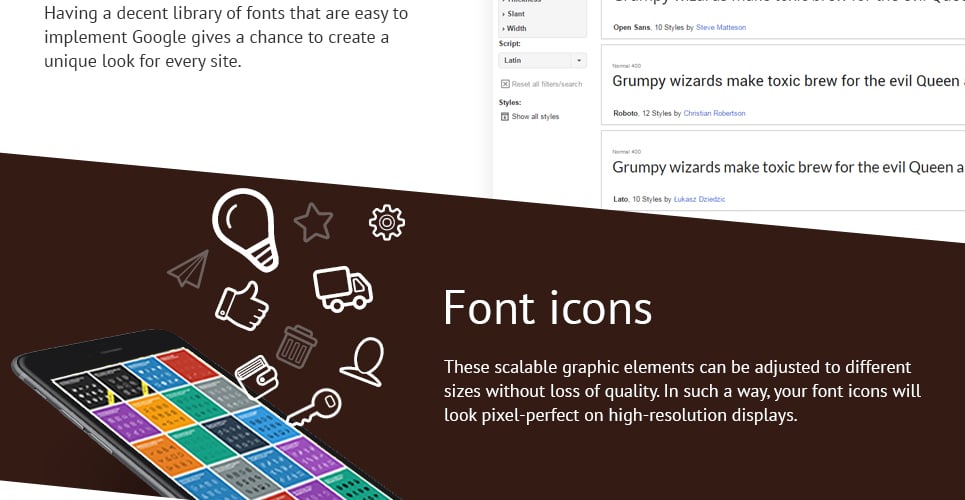Click the Styles: label

510,103
